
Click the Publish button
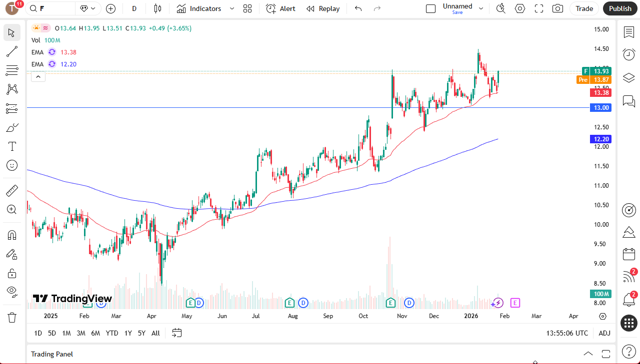click(x=620, y=8)
